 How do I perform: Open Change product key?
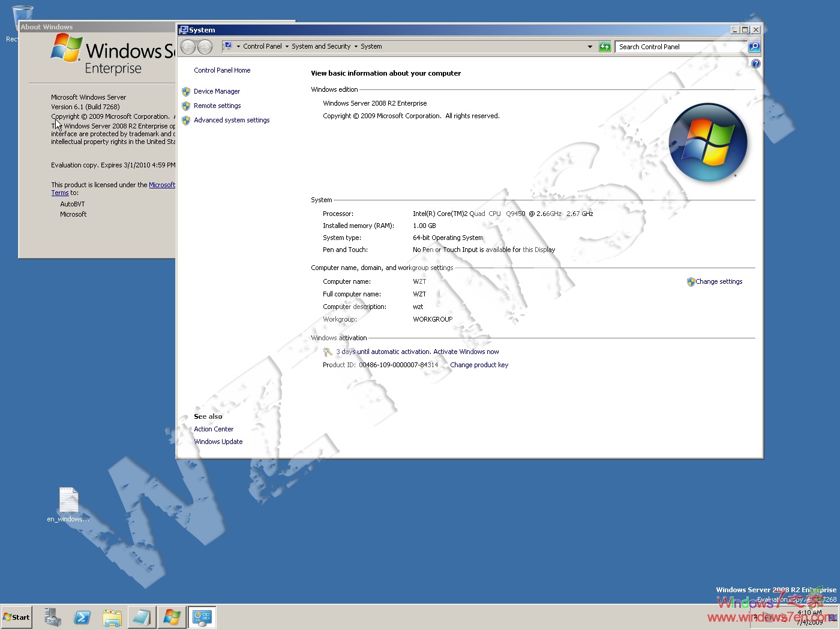pos(479,365)
